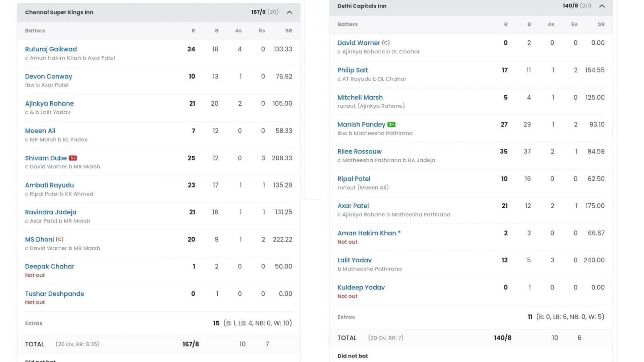Select Aman Hakim Khan's name link
Screen dimensions: 644x362
tap(367, 233)
